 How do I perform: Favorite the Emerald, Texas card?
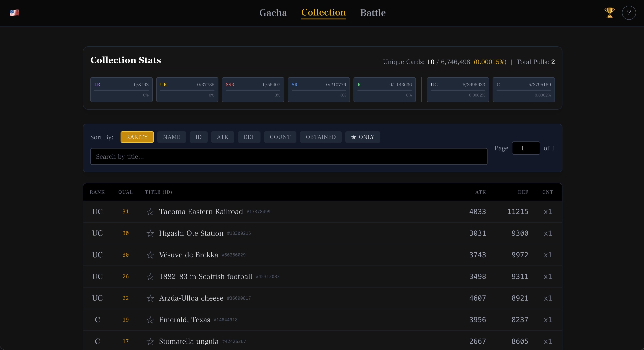150,320
